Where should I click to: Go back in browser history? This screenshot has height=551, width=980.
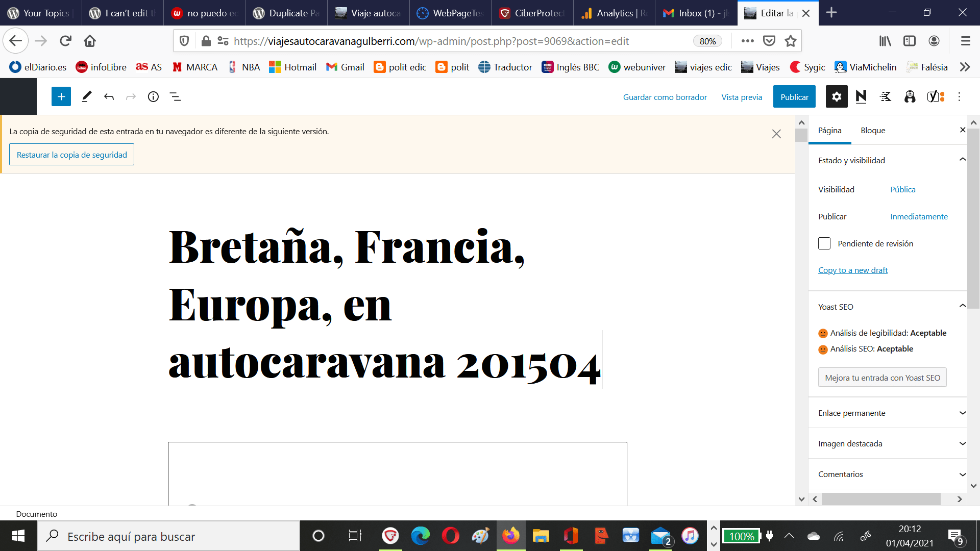click(x=15, y=41)
